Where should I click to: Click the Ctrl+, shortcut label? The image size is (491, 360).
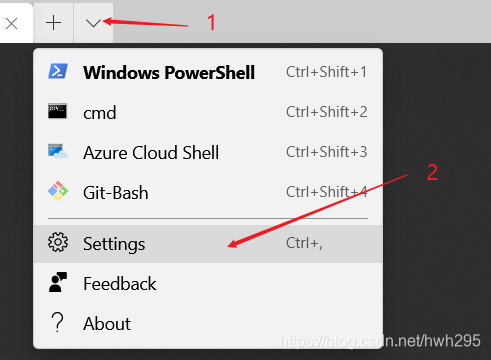(304, 243)
